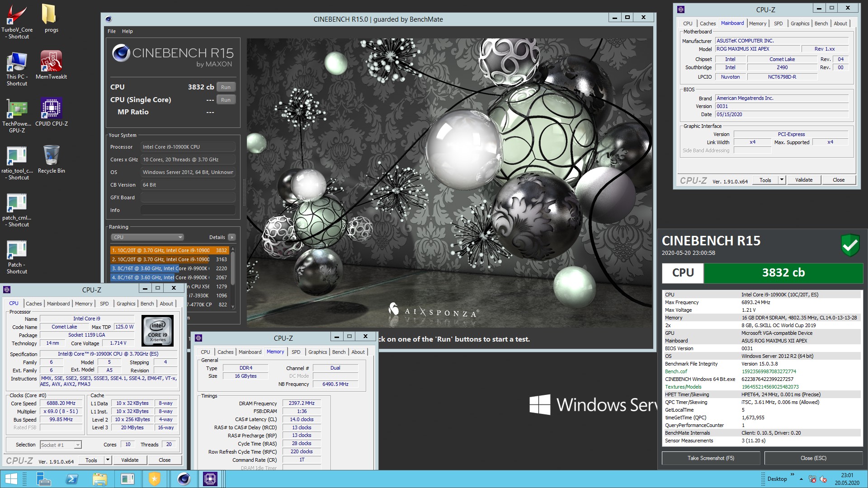This screenshot has height=488, width=868.
Task: Click Take Screenshot (F5) in BenchMate
Action: tap(711, 458)
